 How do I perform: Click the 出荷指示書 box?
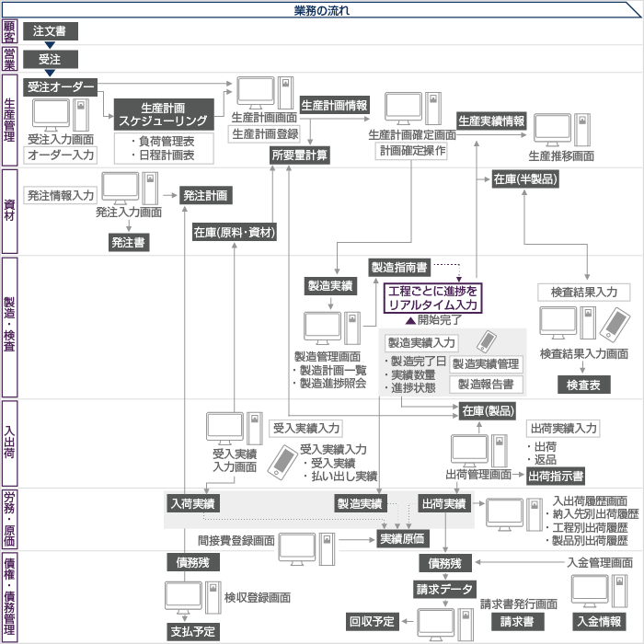pyautogui.click(x=556, y=476)
